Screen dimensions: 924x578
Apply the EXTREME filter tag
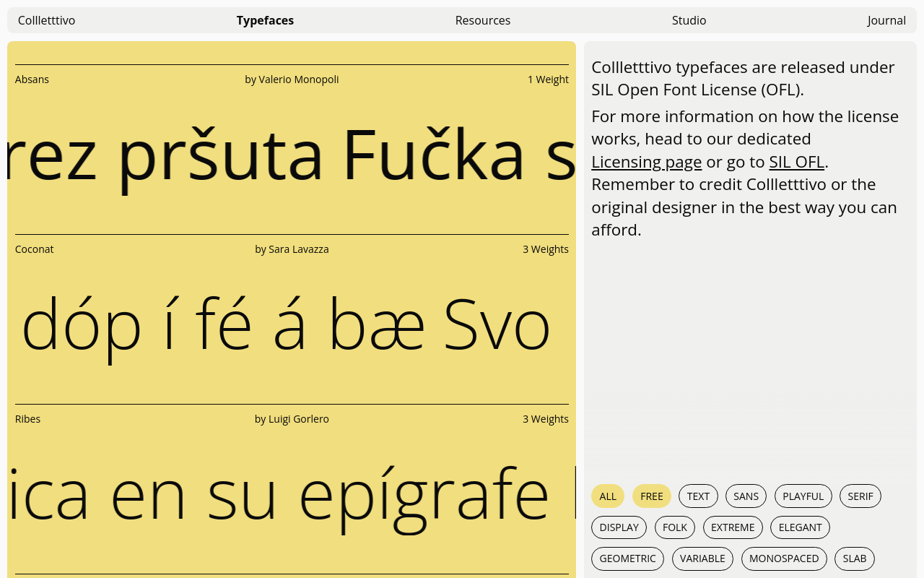click(733, 527)
